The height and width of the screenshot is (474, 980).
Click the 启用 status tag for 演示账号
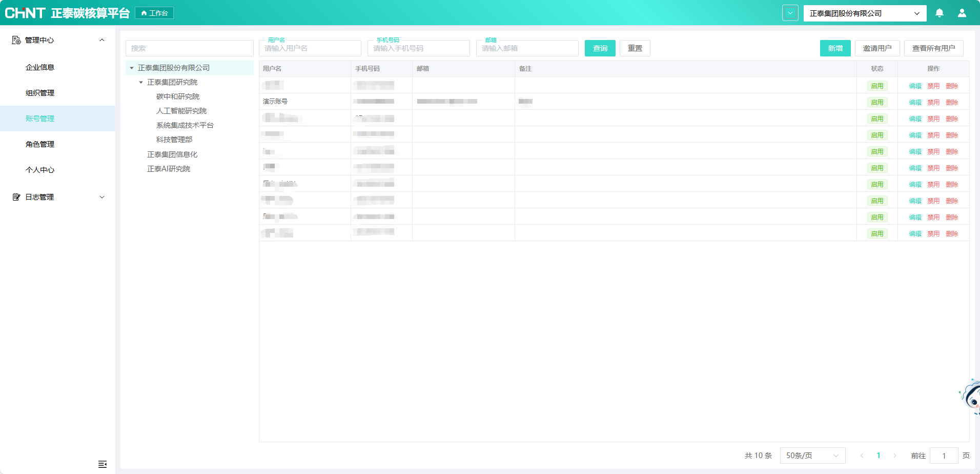[x=877, y=102]
